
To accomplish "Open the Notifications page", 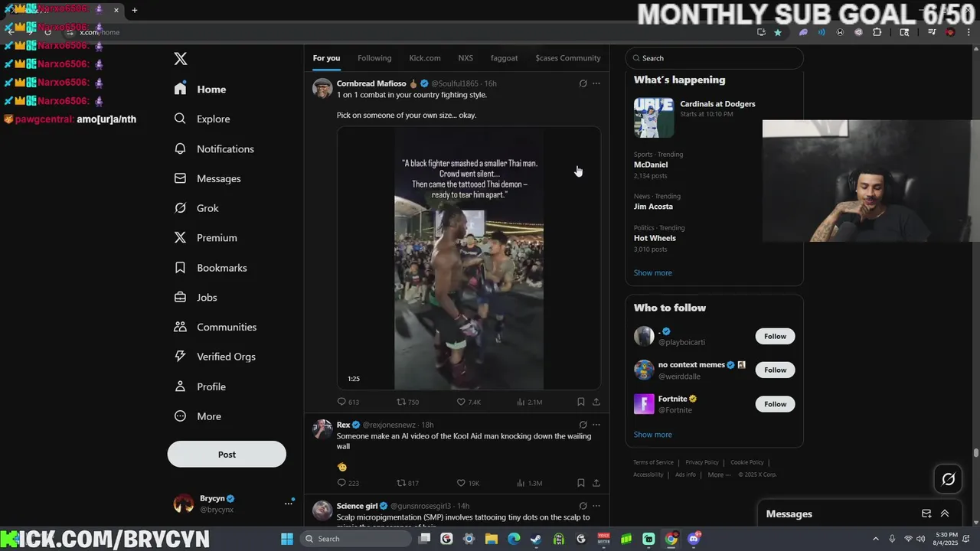I will 214,148.
